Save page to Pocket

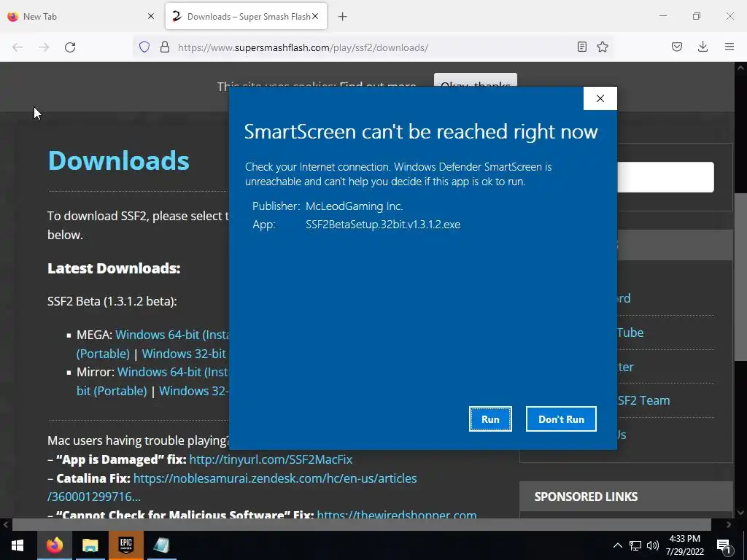click(x=677, y=47)
